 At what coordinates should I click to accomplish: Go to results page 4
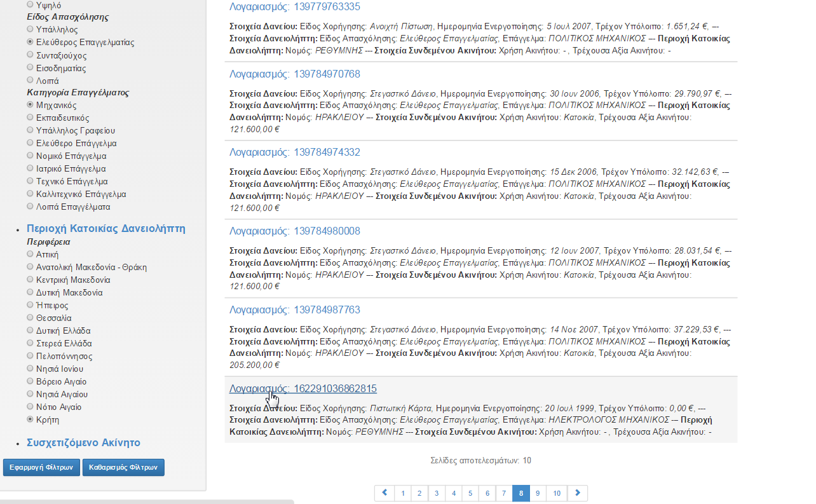pyautogui.click(x=453, y=493)
